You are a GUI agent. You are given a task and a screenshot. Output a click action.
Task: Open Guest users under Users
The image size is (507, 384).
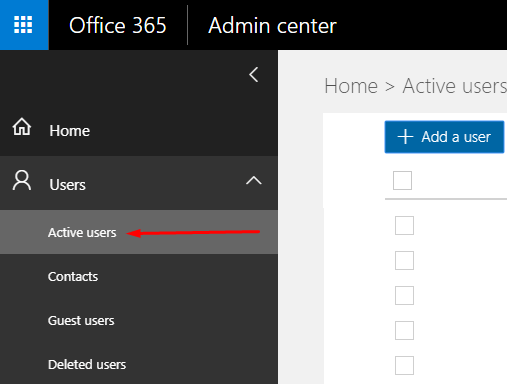point(81,320)
